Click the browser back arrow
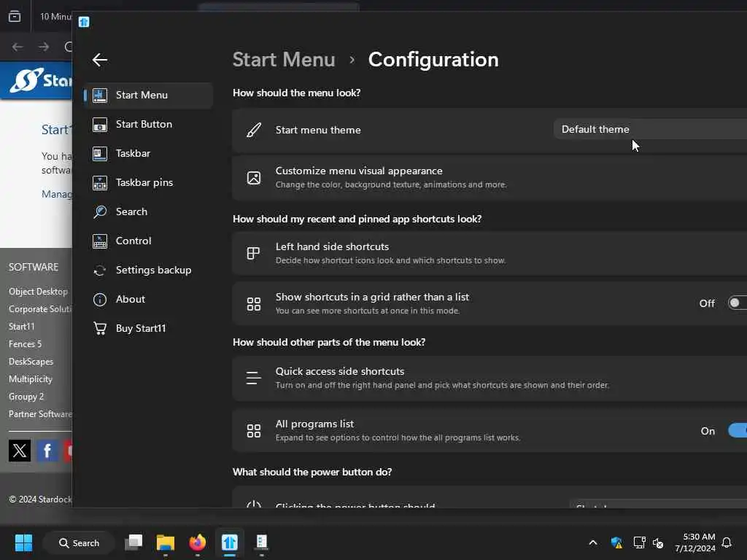 (x=18, y=47)
